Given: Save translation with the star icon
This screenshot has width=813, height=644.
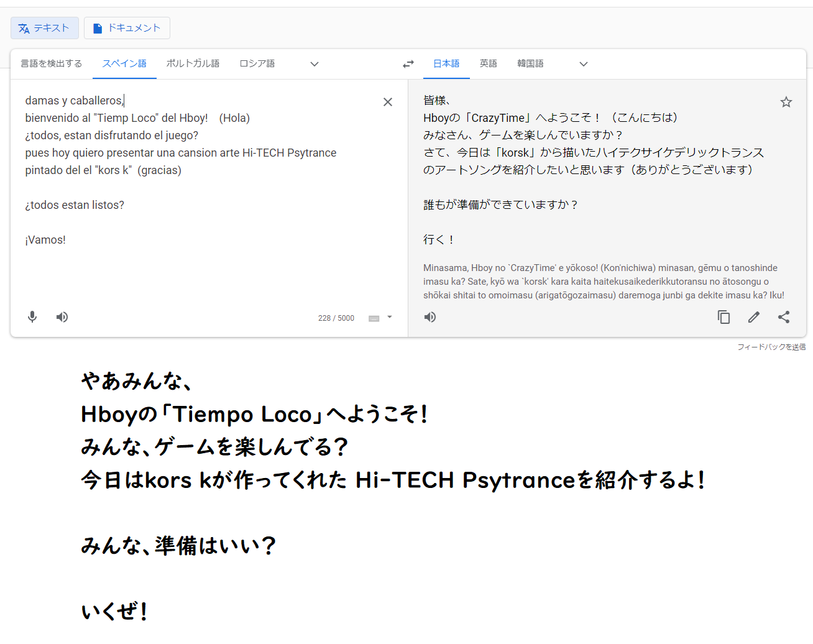Looking at the screenshot, I should coord(786,102).
